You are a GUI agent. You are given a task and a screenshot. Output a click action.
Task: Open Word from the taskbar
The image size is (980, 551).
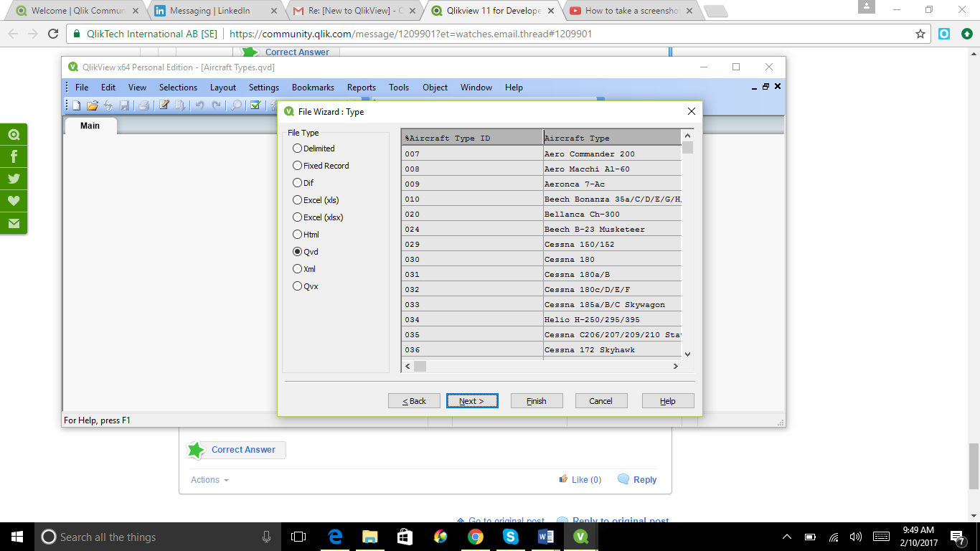tap(546, 537)
